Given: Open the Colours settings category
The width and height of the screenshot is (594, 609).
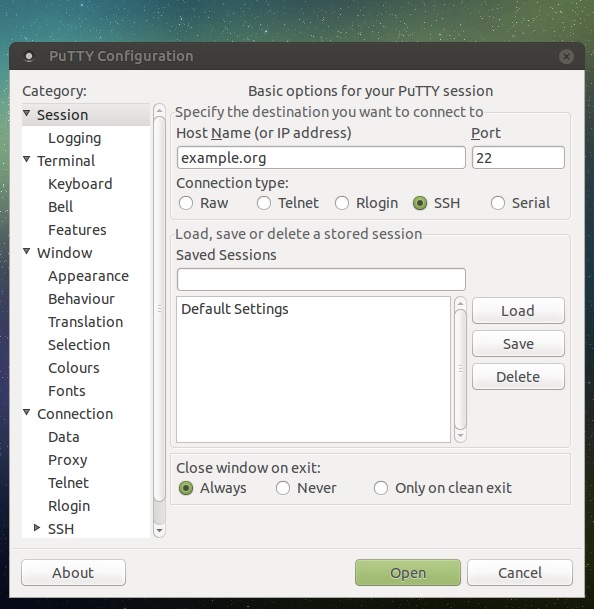Looking at the screenshot, I should 74,368.
